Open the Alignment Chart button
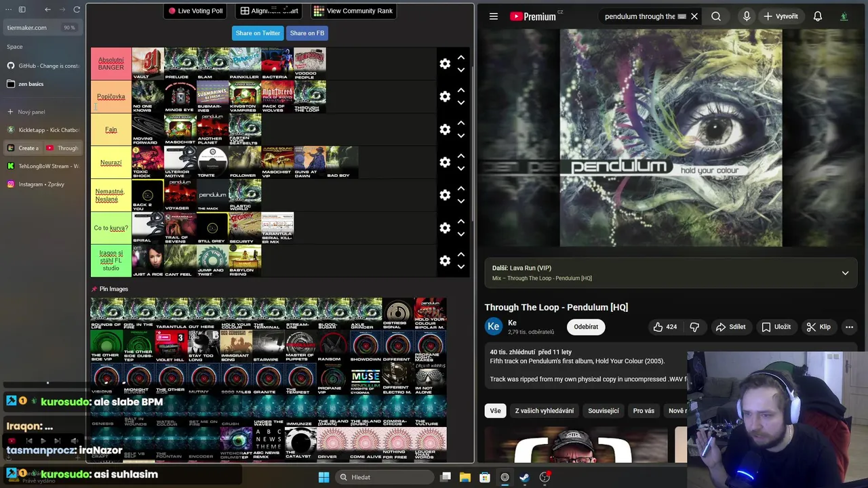 click(269, 11)
